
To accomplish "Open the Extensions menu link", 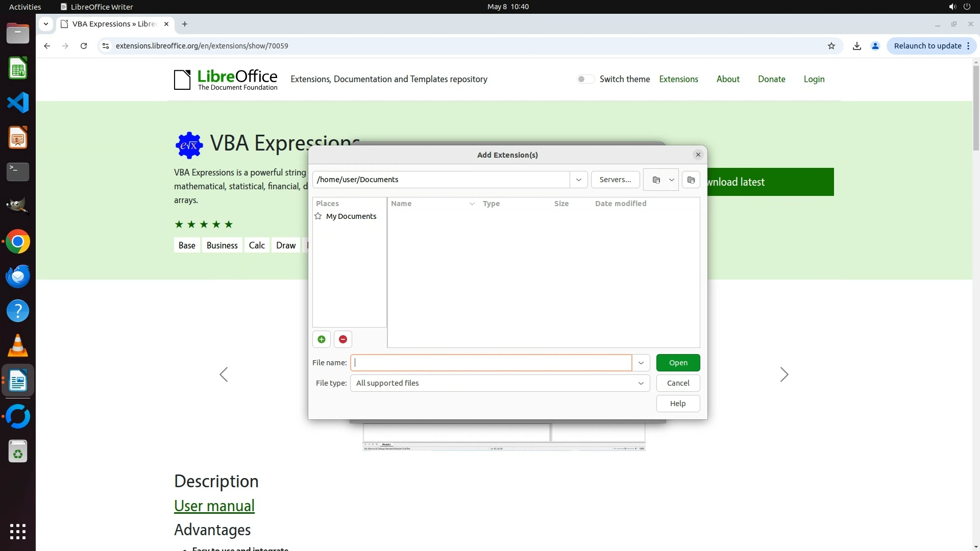I will pyautogui.click(x=678, y=79).
